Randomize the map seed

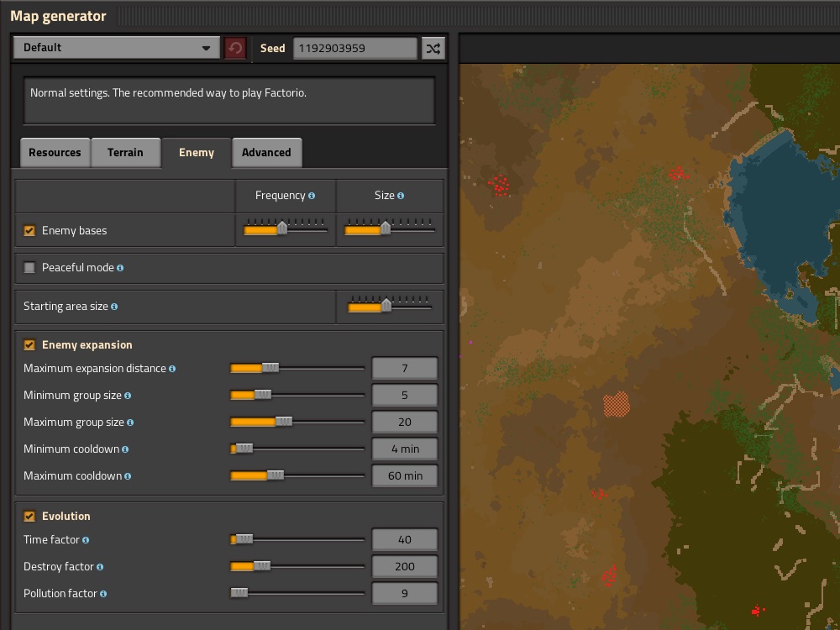433,48
